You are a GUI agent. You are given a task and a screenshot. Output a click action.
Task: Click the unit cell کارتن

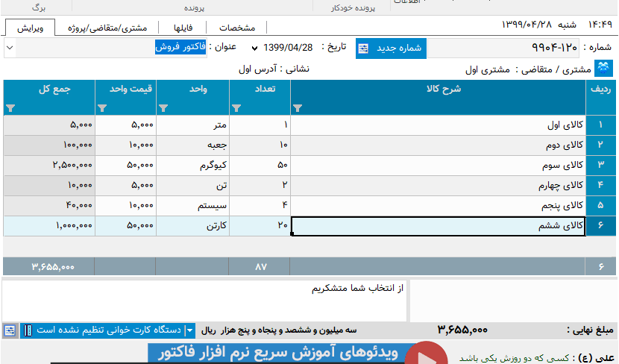point(192,225)
